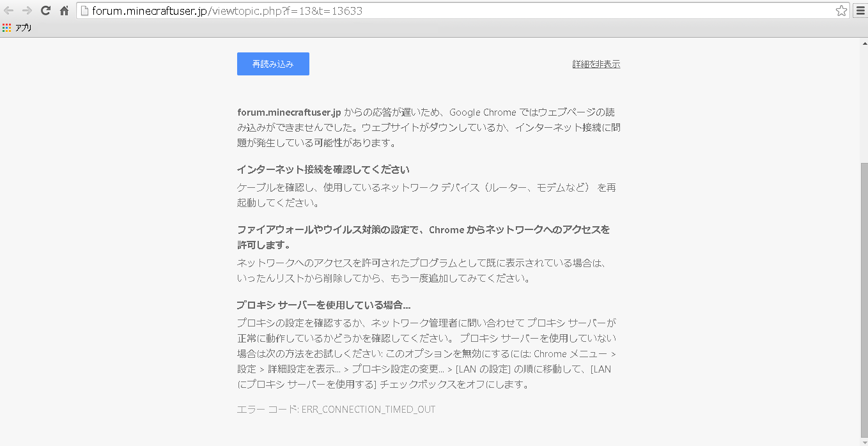Open Chrome's hamburger menu icon
The image size is (868, 446).
pos(860,10)
